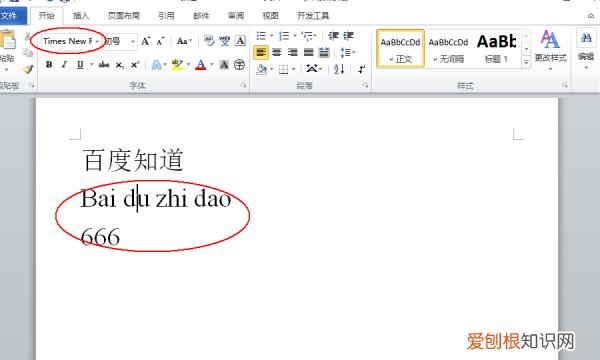
Task: Click the Sort A-Z icon
Action: [x=339, y=69]
